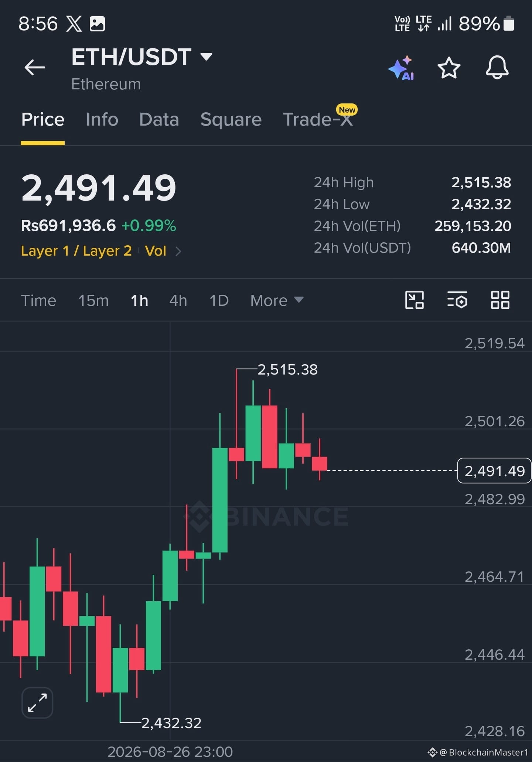Open the AI assistant sparkle icon
The height and width of the screenshot is (762, 532).
[x=401, y=68]
